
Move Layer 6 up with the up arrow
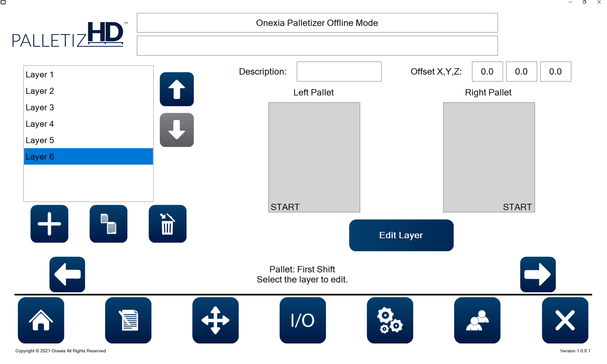177,89
